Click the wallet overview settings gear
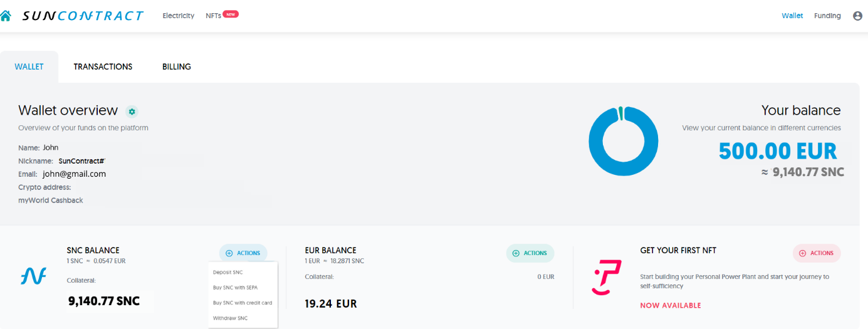 pos(132,112)
